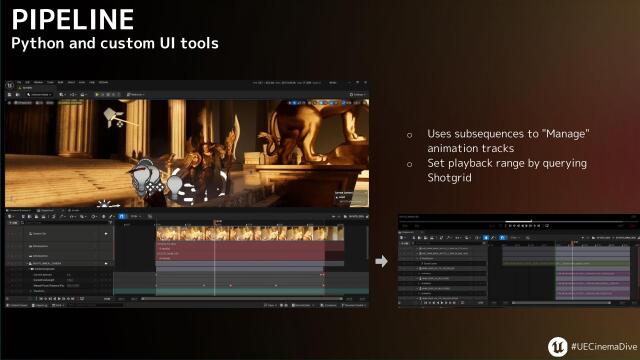Select the Manual Focus Distance property row

(60, 286)
